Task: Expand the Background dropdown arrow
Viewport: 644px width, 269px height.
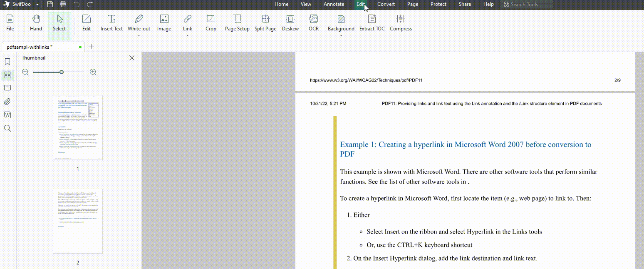Action: click(x=341, y=35)
